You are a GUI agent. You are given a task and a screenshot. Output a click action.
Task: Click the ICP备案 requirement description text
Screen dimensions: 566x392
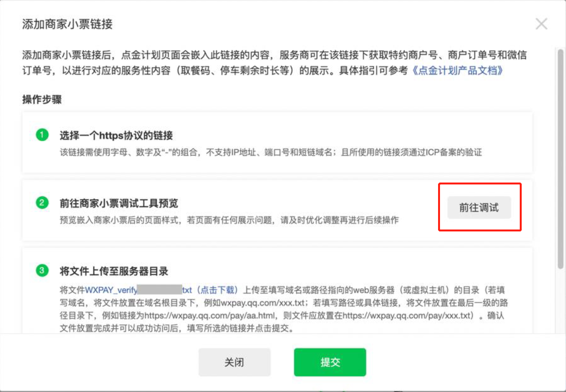(270, 152)
